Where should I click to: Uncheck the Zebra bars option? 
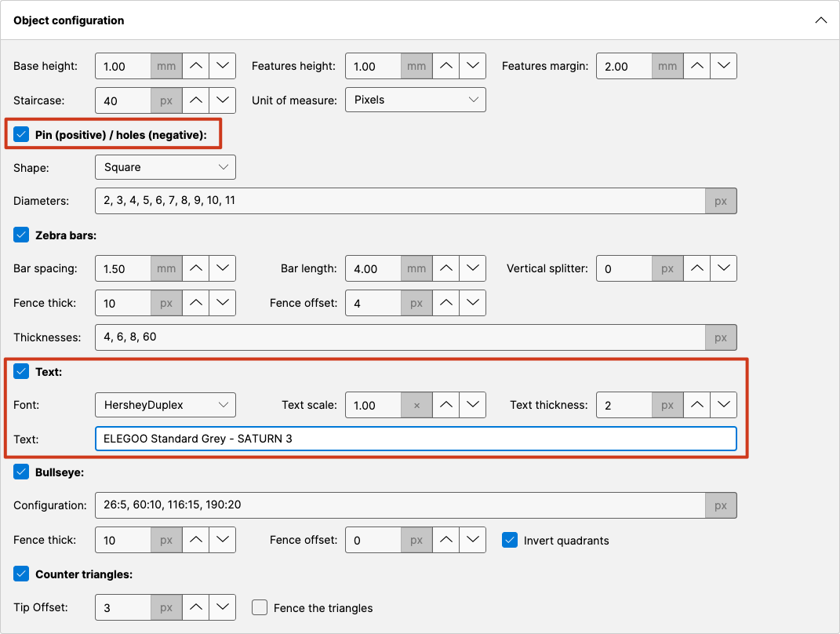(21, 235)
